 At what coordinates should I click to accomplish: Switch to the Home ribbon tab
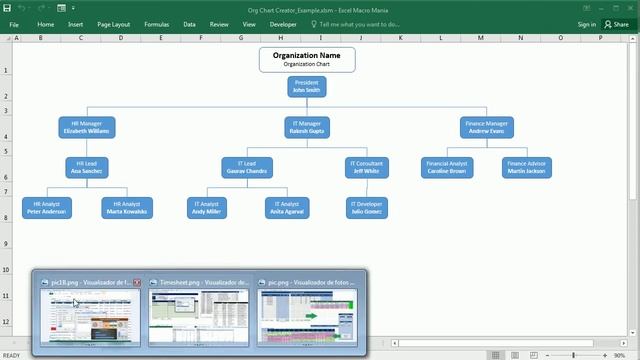45,24
